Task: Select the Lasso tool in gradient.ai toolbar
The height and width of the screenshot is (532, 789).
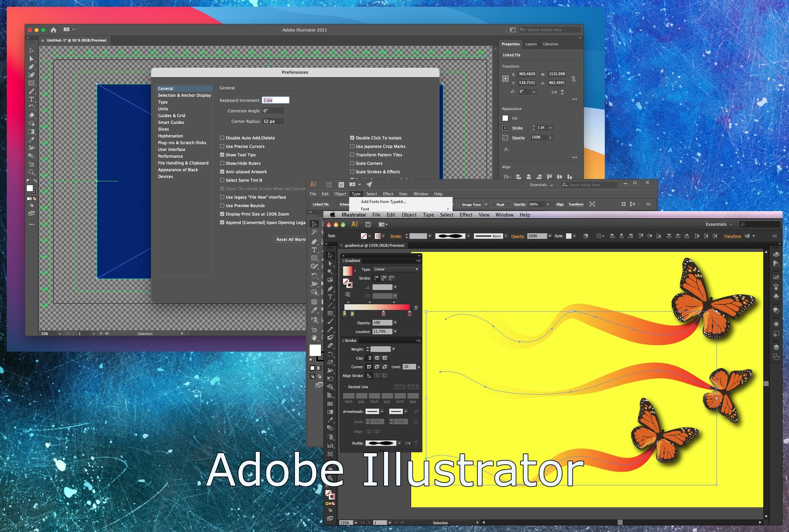Action: 330,280
